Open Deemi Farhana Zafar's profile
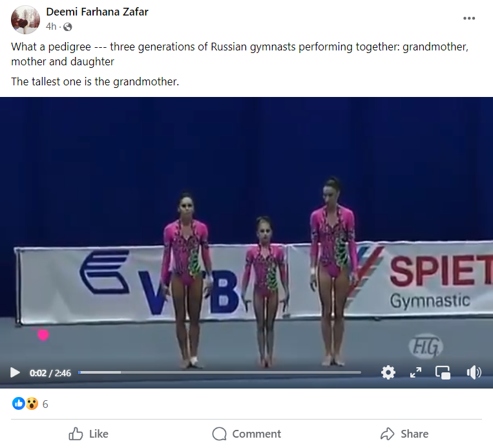This screenshot has width=493, height=448. 97,12
